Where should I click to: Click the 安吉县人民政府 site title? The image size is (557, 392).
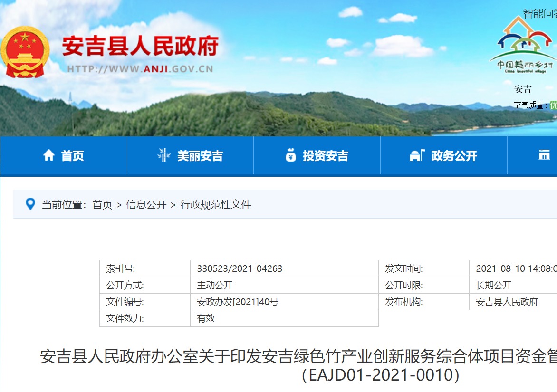pyautogui.click(x=140, y=46)
